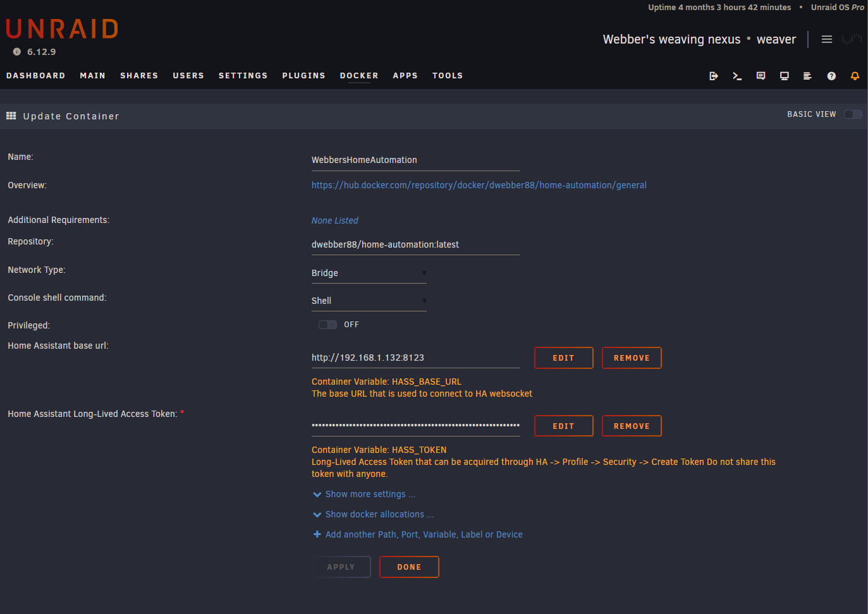Toggle the Basic View switch

[x=853, y=114]
